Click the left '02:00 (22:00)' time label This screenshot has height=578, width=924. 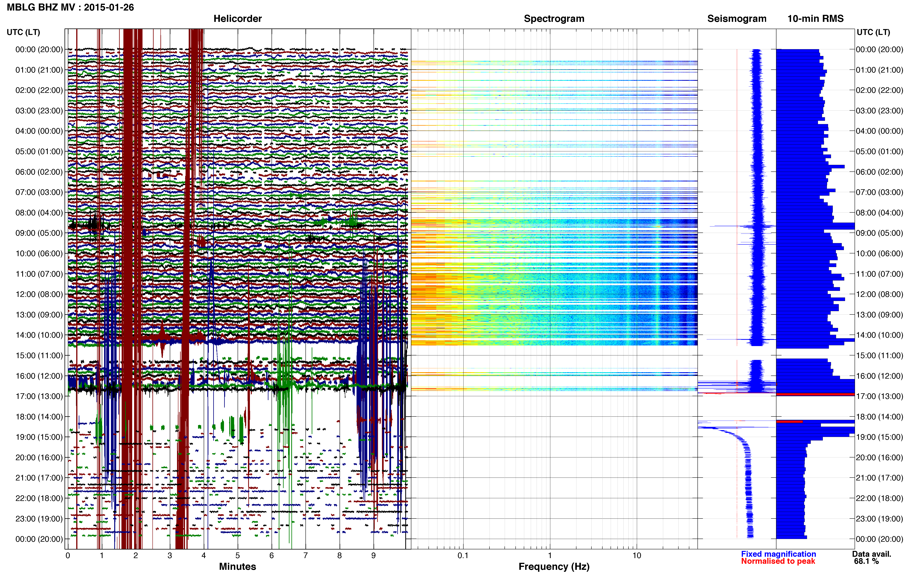click(x=39, y=90)
